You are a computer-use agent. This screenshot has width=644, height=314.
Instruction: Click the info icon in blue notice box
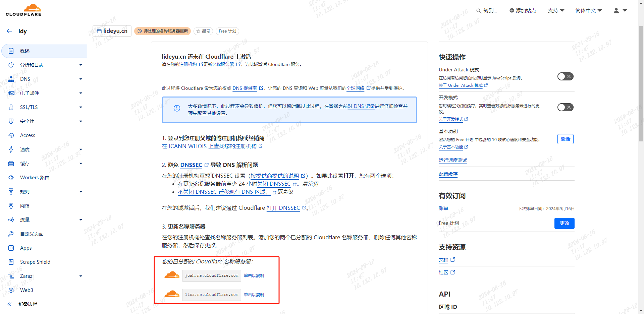(177, 108)
